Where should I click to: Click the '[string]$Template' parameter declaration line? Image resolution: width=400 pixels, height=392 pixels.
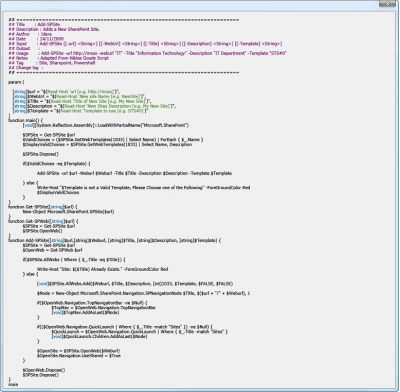(80, 111)
